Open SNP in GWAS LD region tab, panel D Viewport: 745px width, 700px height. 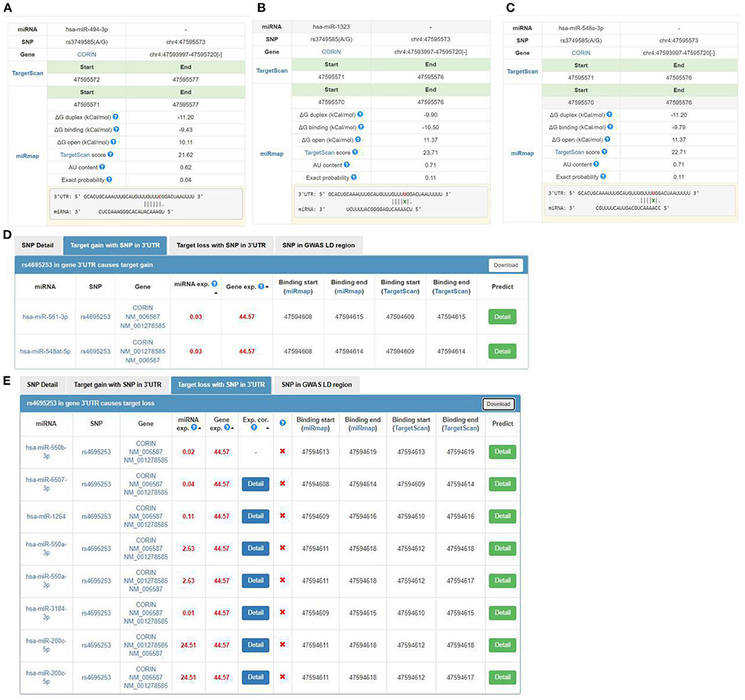point(318,245)
